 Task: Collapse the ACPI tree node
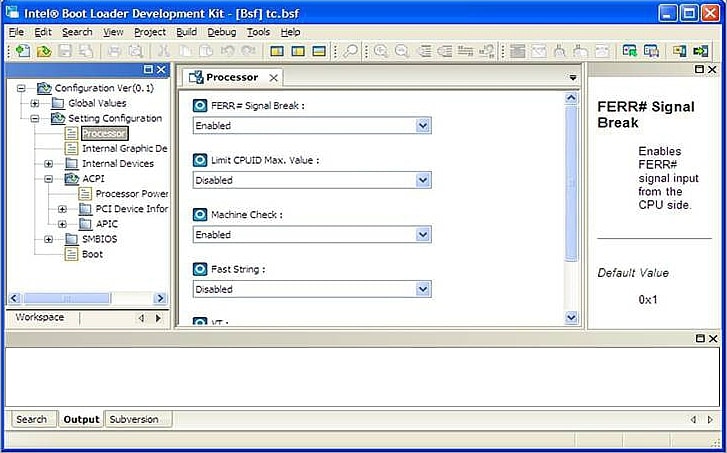pos(48,179)
